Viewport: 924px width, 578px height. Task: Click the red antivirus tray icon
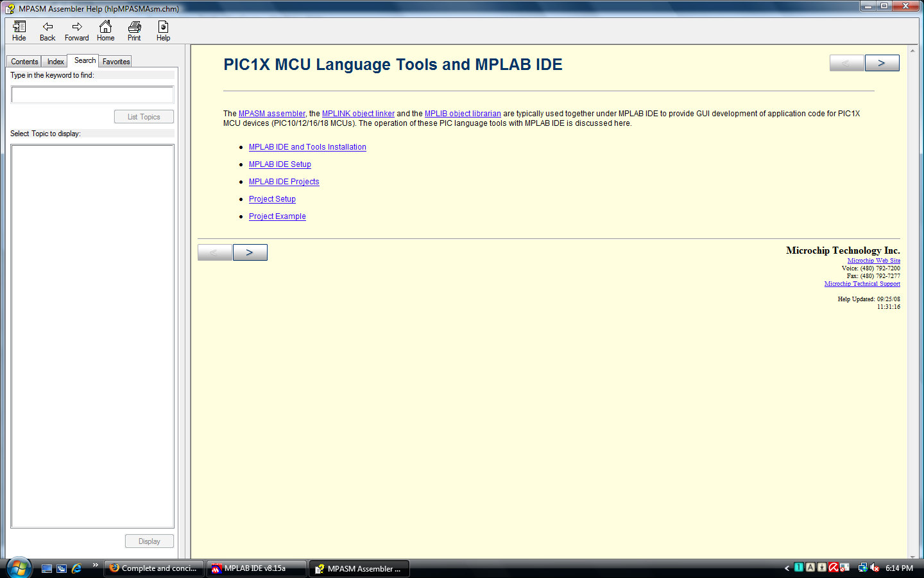click(834, 568)
